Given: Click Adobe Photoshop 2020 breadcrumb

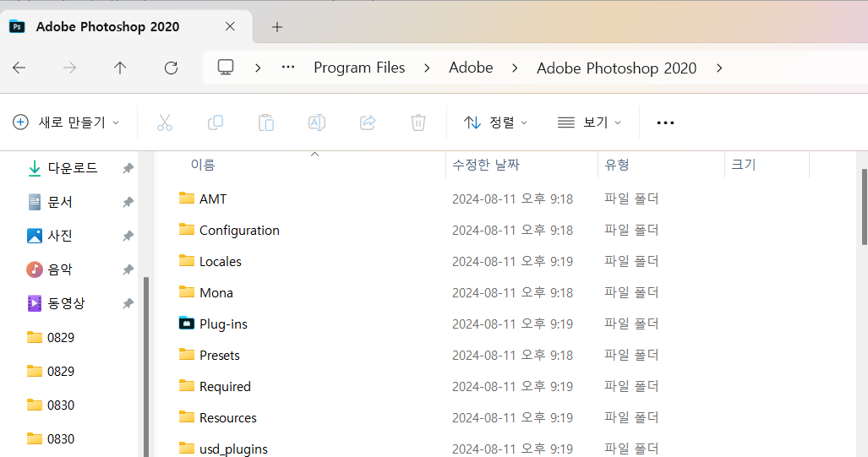Looking at the screenshot, I should 616,68.
